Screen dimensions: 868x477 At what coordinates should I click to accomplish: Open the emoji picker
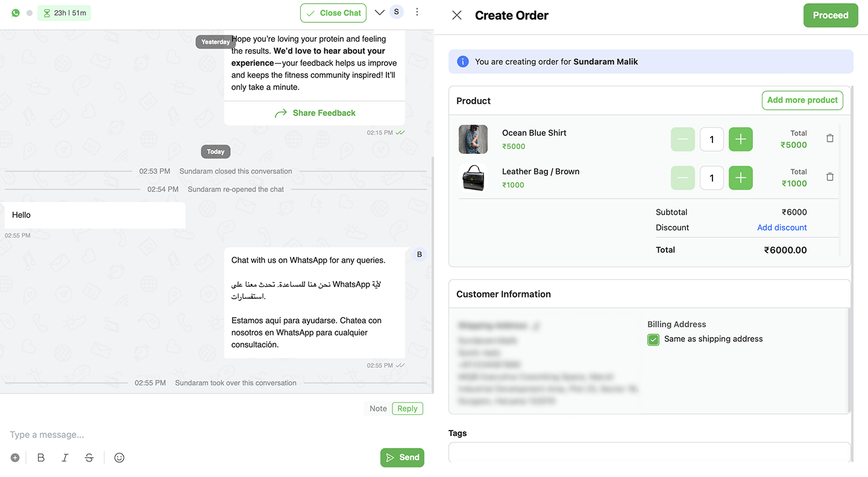[119, 458]
